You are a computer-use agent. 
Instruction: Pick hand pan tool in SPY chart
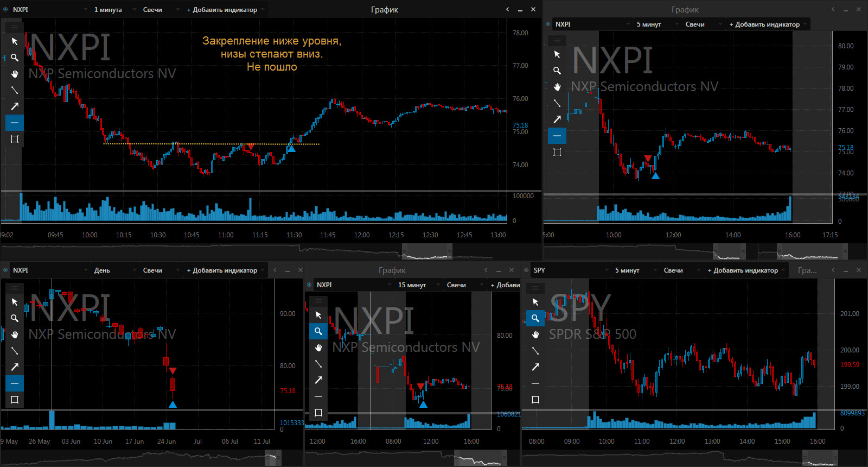pos(535,335)
